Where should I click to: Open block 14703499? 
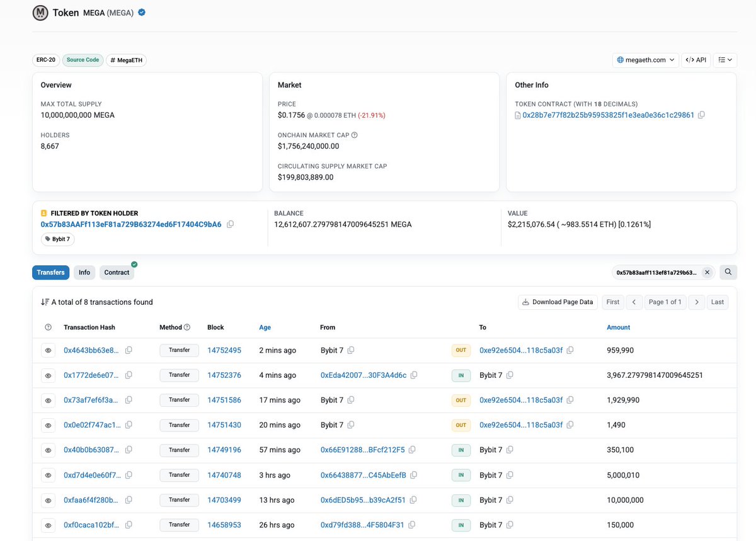pyautogui.click(x=224, y=500)
